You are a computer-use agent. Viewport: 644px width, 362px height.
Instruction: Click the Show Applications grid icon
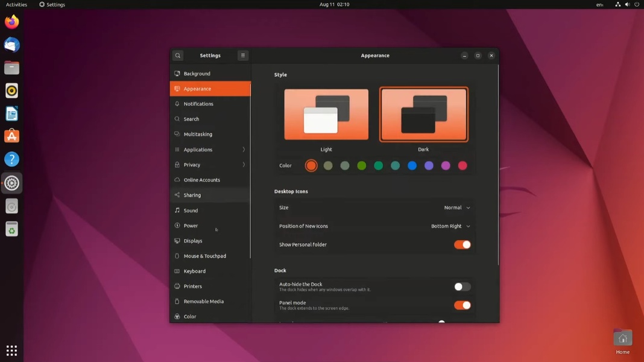point(11,350)
